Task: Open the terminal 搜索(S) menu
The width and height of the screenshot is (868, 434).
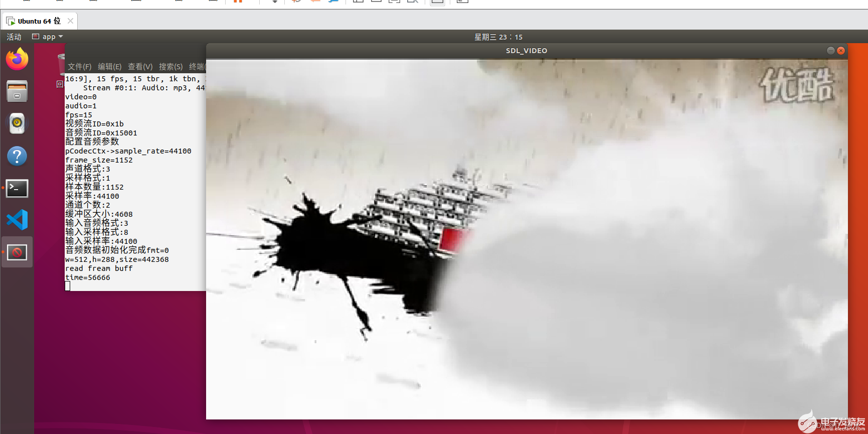Action: (x=171, y=67)
